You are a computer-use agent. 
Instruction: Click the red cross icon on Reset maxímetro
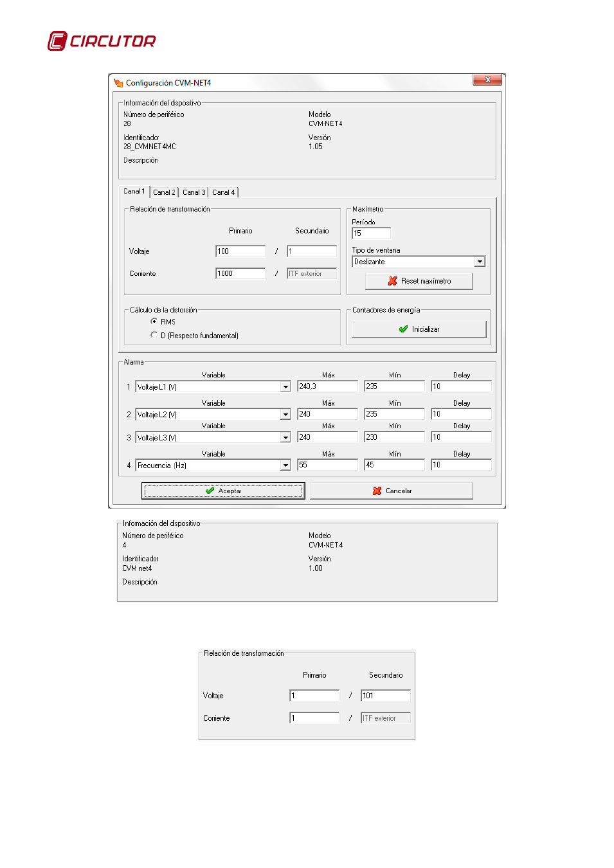pos(393,281)
